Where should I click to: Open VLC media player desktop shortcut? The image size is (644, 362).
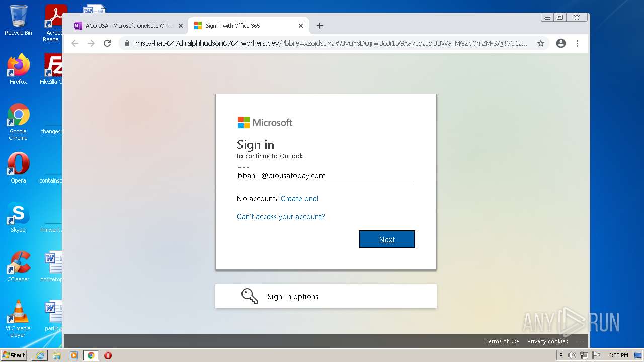click(x=18, y=319)
